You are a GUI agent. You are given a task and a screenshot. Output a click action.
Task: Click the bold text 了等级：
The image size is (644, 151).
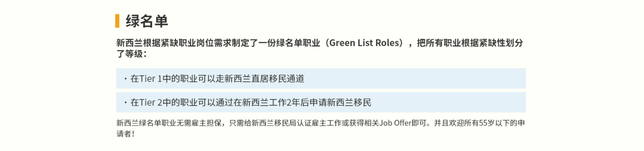click(131, 54)
